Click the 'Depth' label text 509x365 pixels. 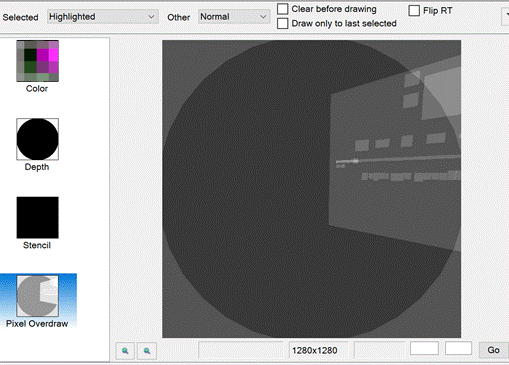coord(37,167)
